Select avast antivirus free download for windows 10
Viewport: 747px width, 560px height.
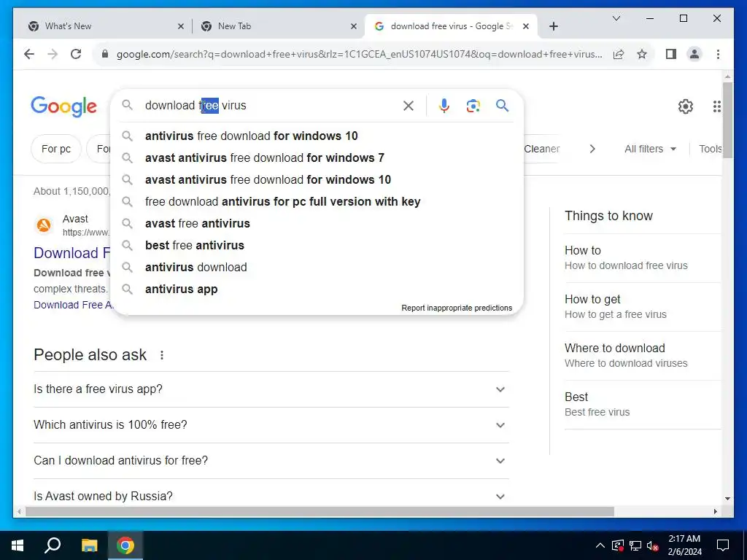pos(317,180)
